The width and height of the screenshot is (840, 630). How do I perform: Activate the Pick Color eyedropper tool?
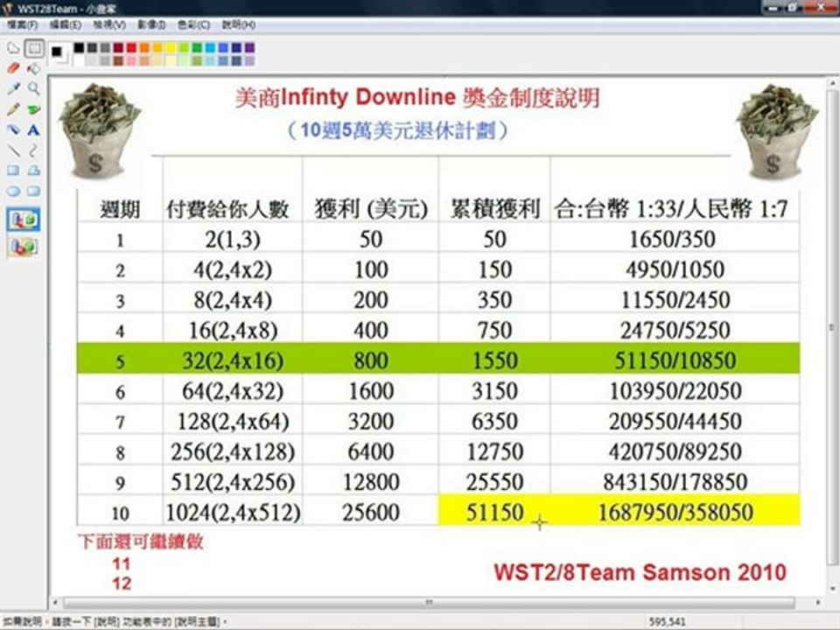(13, 88)
